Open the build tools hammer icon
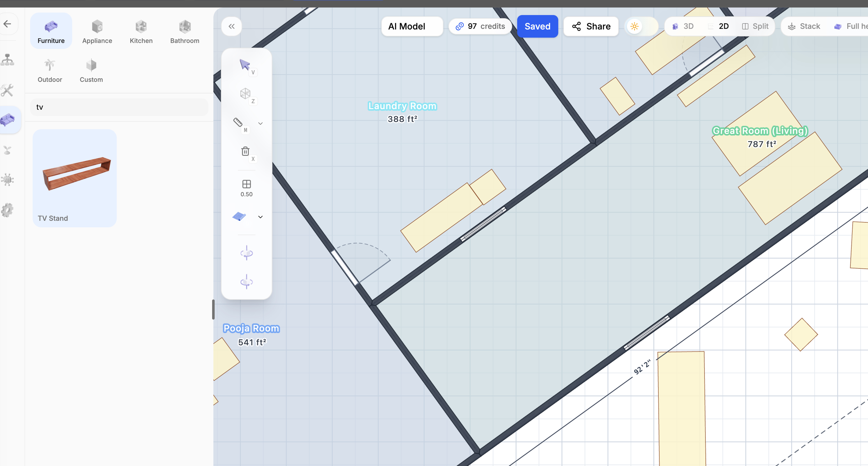Screen dimensions: 868x466 pyautogui.click(x=8, y=90)
